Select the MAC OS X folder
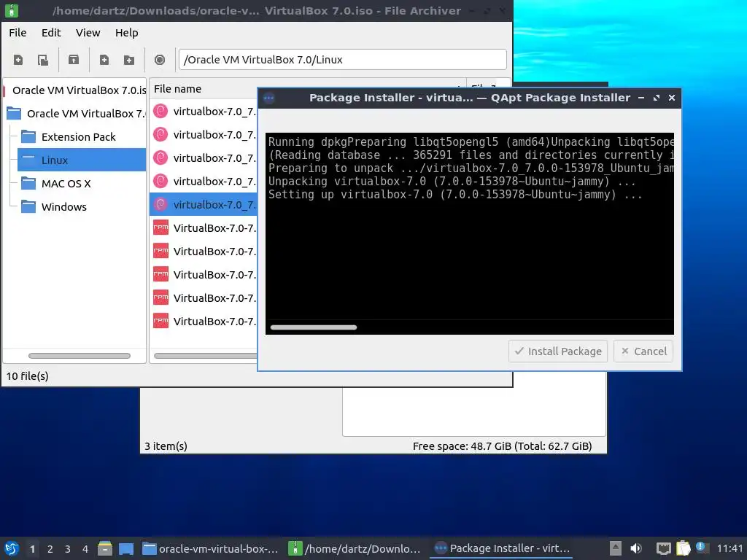Viewport: 747px width, 560px height. [x=66, y=183]
